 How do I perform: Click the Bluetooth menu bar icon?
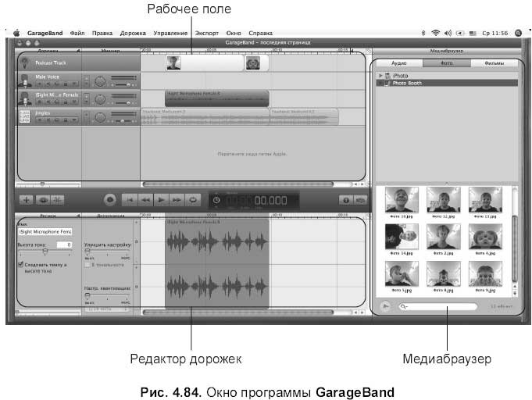pyautogui.click(x=423, y=33)
